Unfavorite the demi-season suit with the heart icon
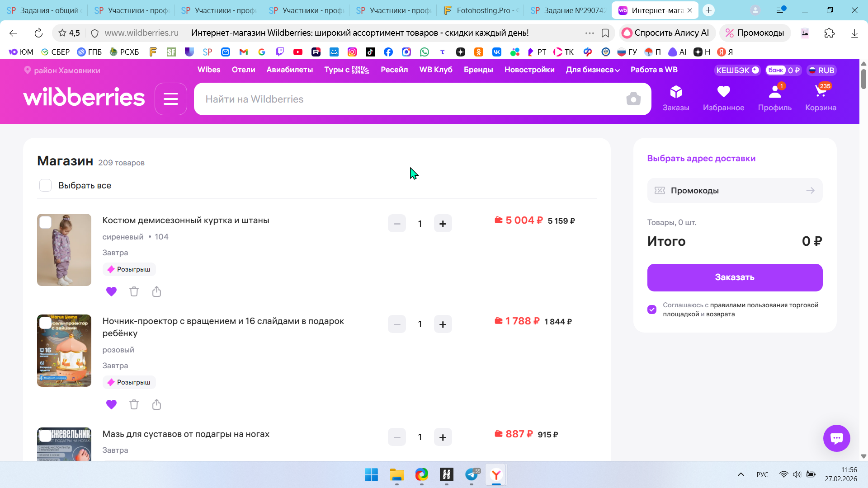 [x=111, y=291]
